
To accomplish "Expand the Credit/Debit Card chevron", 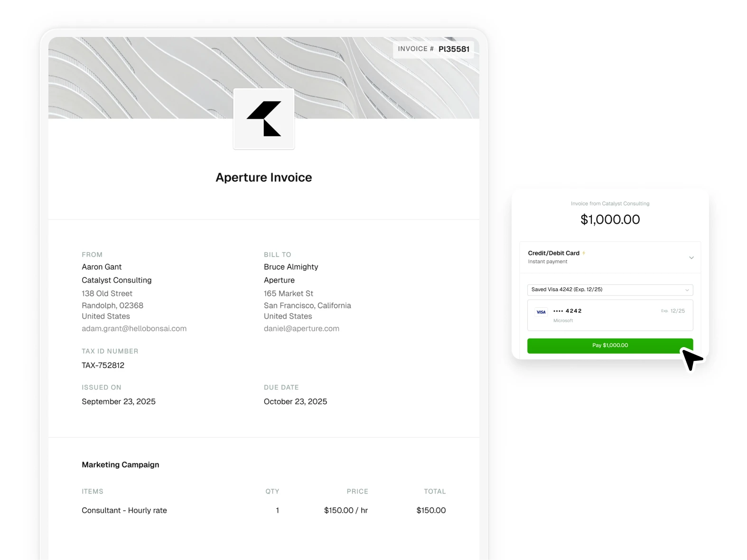I will (691, 257).
